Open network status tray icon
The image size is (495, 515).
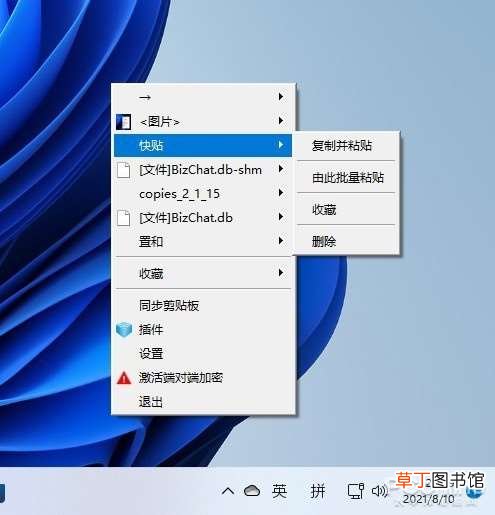[x=356, y=491]
